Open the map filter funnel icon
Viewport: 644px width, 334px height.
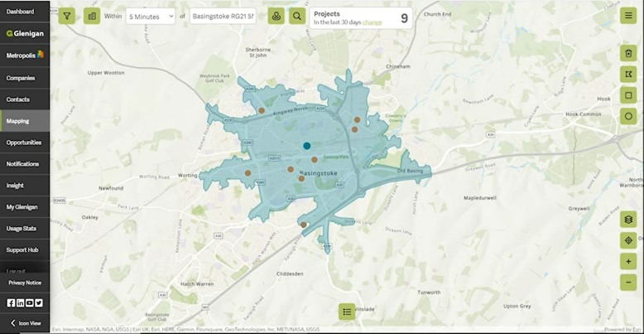(x=66, y=16)
